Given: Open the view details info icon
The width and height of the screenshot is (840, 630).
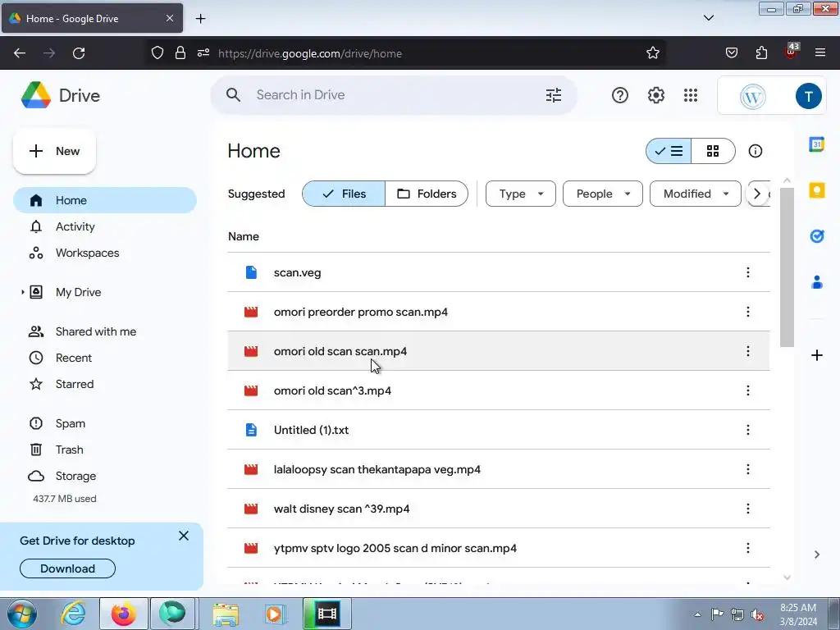Looking at the screenshot, I should (x=756, y=151).
